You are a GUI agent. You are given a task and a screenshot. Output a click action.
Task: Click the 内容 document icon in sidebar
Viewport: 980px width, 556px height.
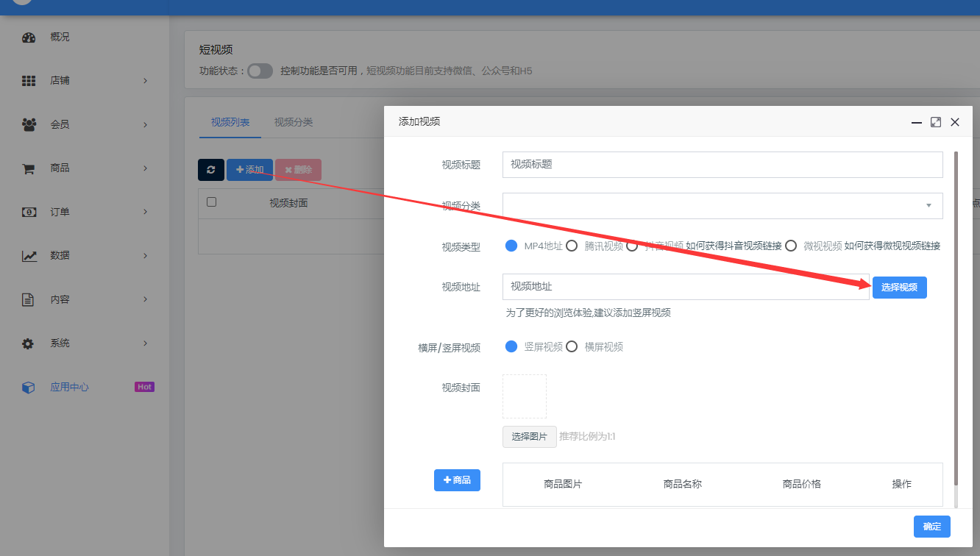coord(29,299)
